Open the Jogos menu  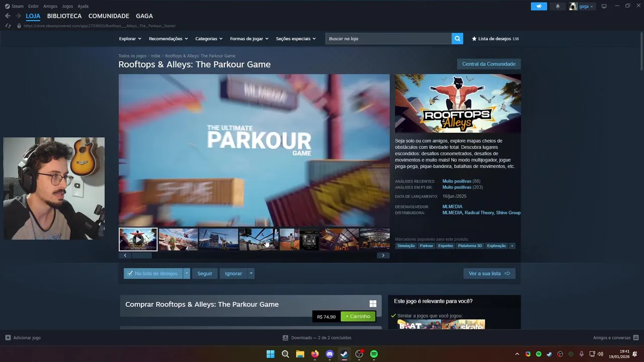coord(67,6)
